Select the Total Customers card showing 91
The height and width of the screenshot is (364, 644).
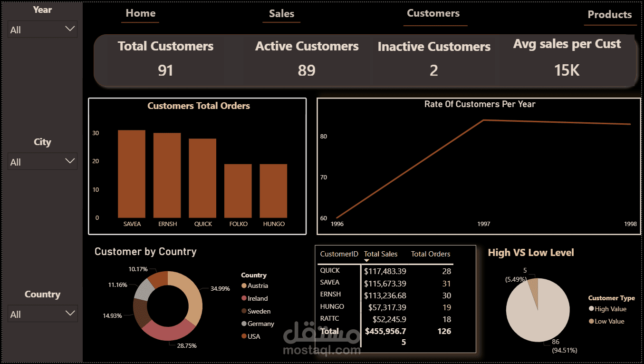[x=165, y=59]
